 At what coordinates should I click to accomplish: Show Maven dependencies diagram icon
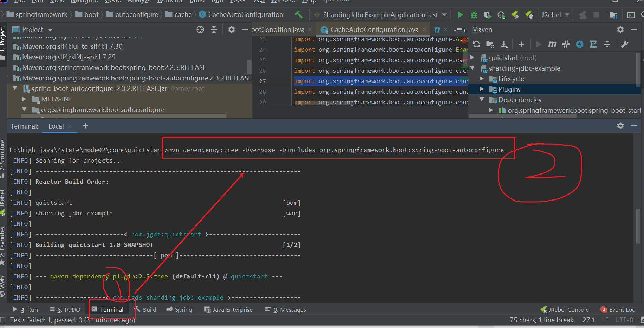[x=593, y=44]
